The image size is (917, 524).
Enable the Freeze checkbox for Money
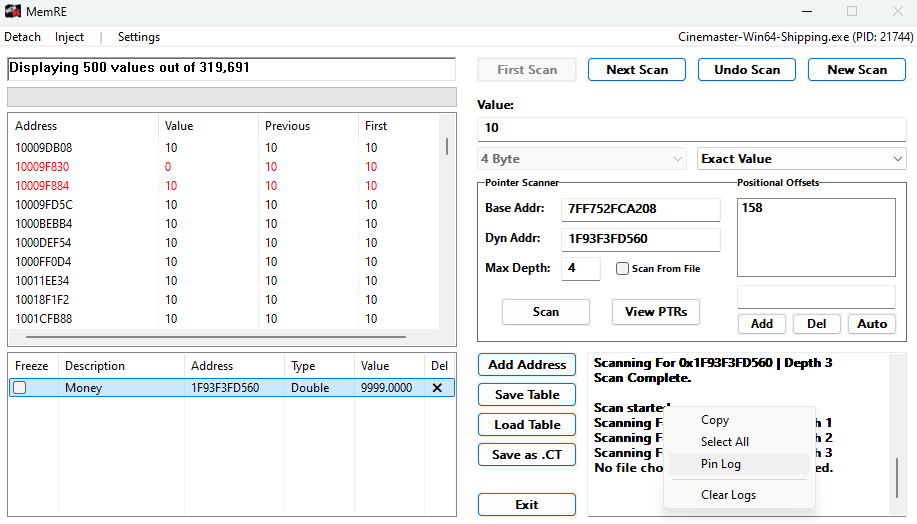(x=19, y=388)
